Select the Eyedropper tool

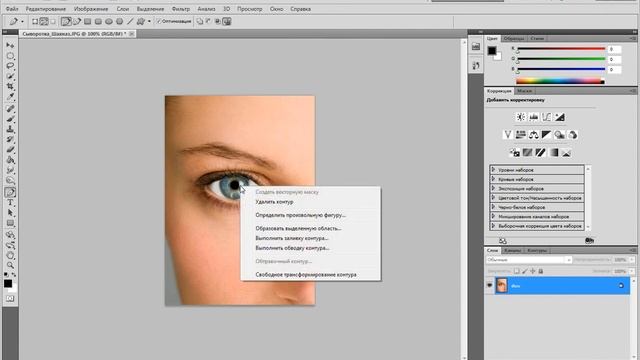(10, 96)
